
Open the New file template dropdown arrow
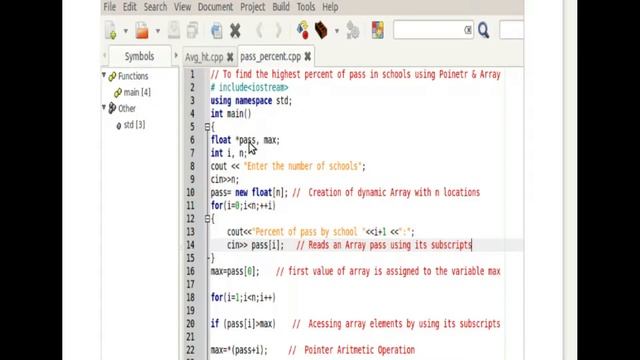126,31
